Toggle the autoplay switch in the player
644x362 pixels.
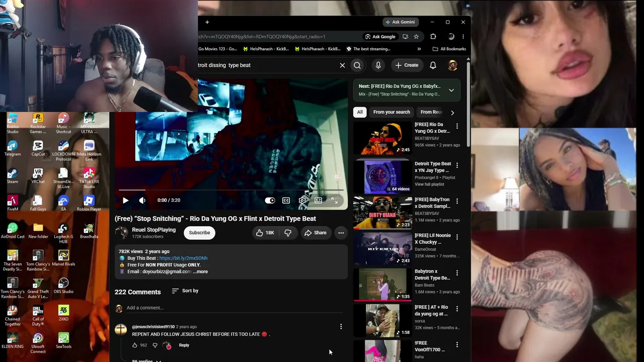coord(270,200)
